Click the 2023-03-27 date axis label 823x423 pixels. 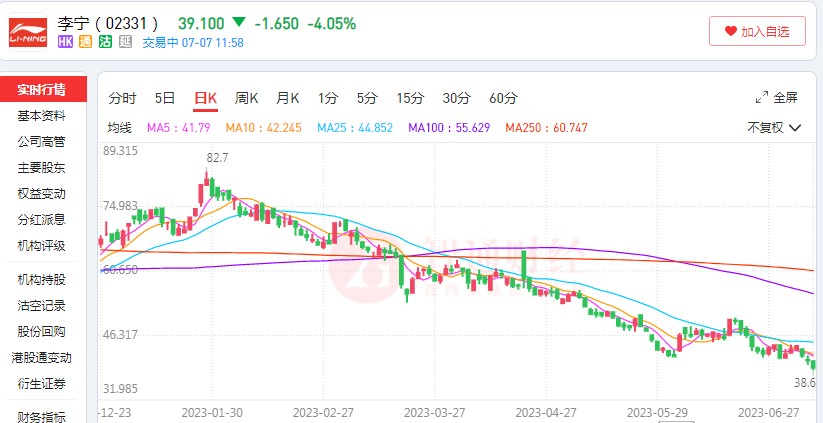[435, 413]
